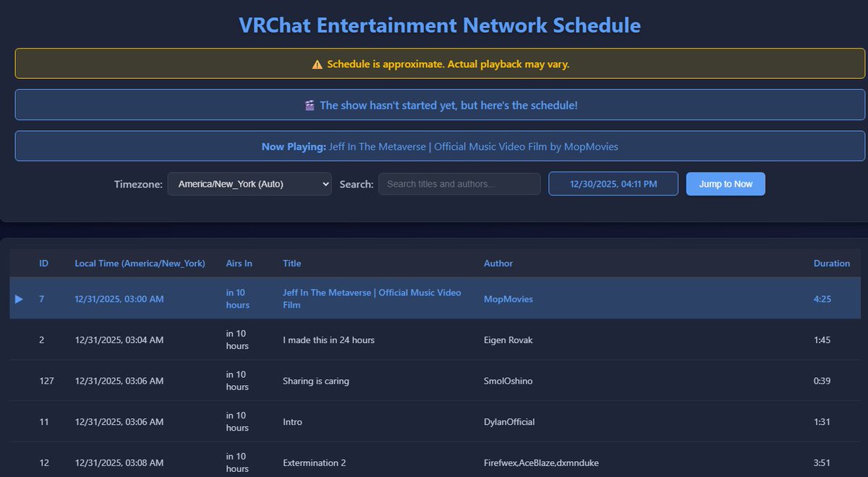
Task: Click the Schedule is approximate warning banner
Action: coord(440,64)
